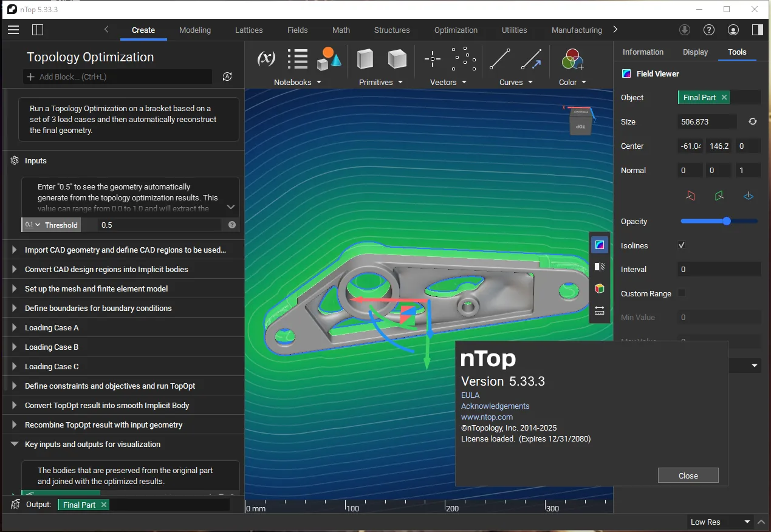Switch to the Lattices ribbon tab
The height and width of the screenshot is (532, 771).
(248, 30)
